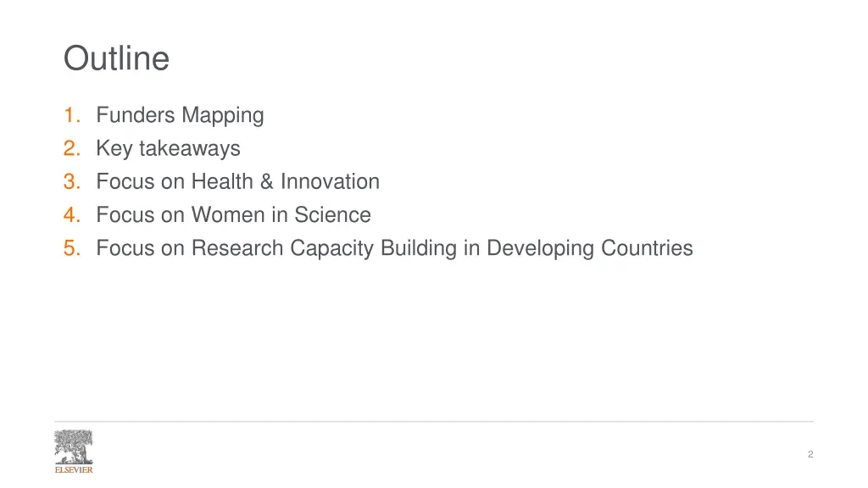This screenshot has width=868, height=488.
Task: Select Focus on Health & Innovation item
Action: coord(238,181)
